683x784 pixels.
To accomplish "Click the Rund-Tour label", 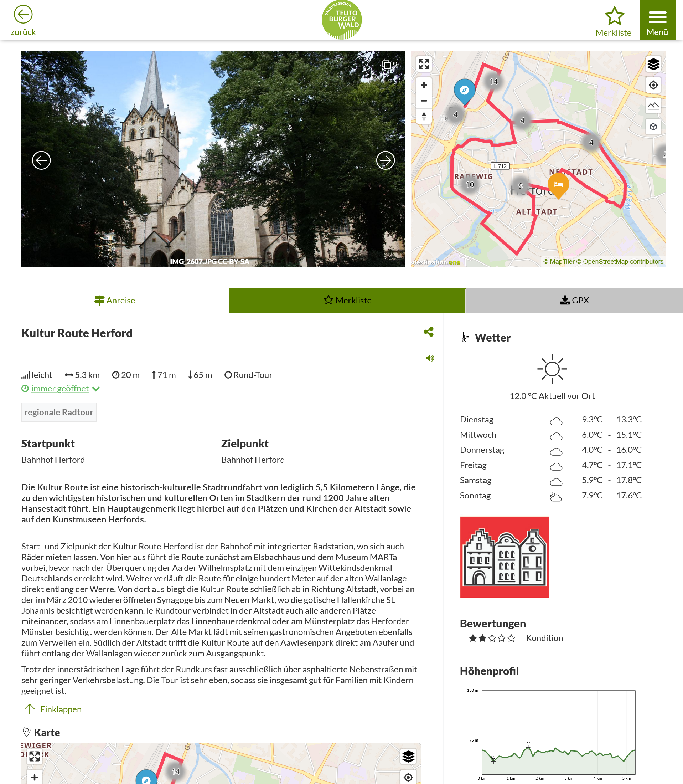I will (253, 375).
